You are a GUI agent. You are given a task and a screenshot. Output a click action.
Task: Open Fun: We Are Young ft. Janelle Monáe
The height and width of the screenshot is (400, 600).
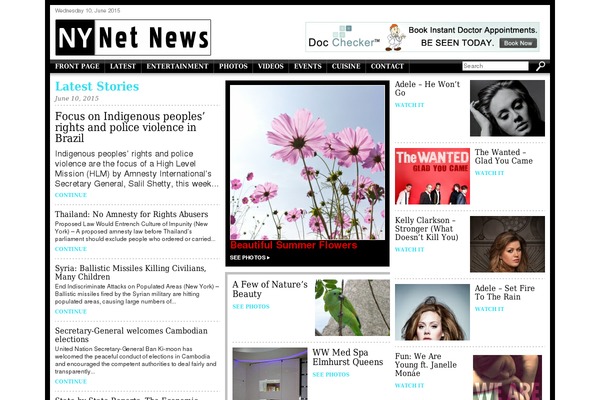(426, 364)
